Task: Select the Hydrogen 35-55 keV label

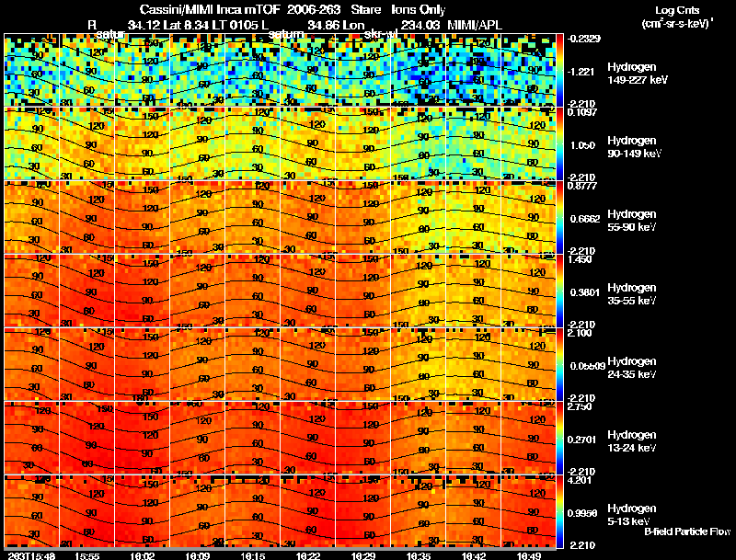Action: [x=631, y=294]
